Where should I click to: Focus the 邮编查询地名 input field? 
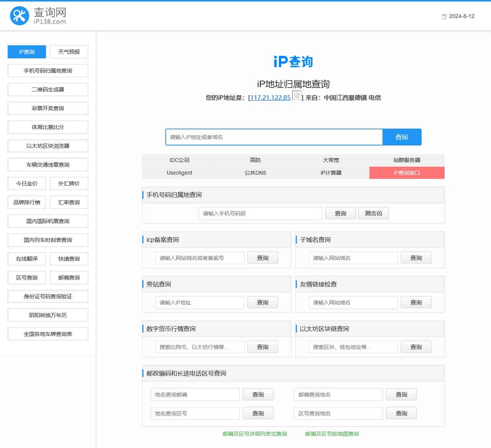click(x=339, y=395)
